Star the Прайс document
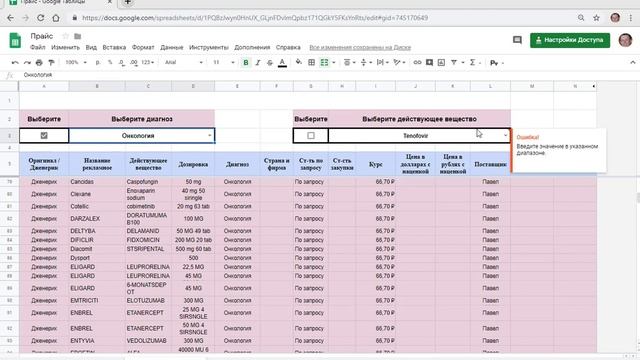The width and height of the screenshot is (640, 360). (x=65, y=36)
